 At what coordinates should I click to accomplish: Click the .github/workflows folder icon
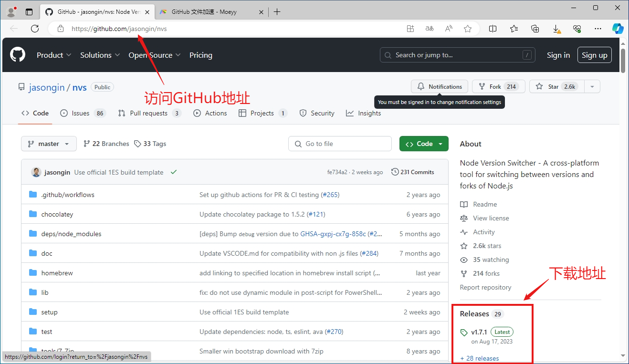(33, 194)
